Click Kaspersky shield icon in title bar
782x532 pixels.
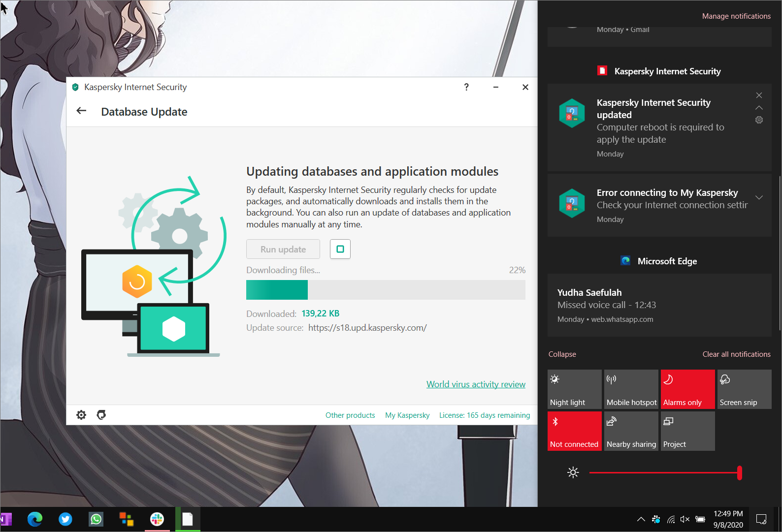[x=75, y=87]
